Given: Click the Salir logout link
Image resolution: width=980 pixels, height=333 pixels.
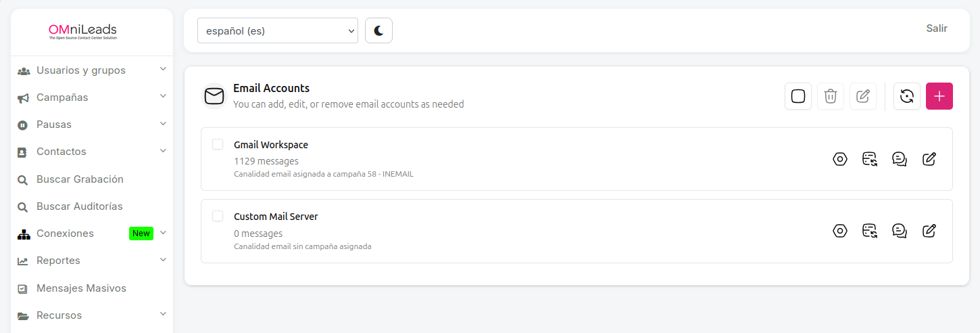Looking at the screenshot, I should click(x=937, y=28).
